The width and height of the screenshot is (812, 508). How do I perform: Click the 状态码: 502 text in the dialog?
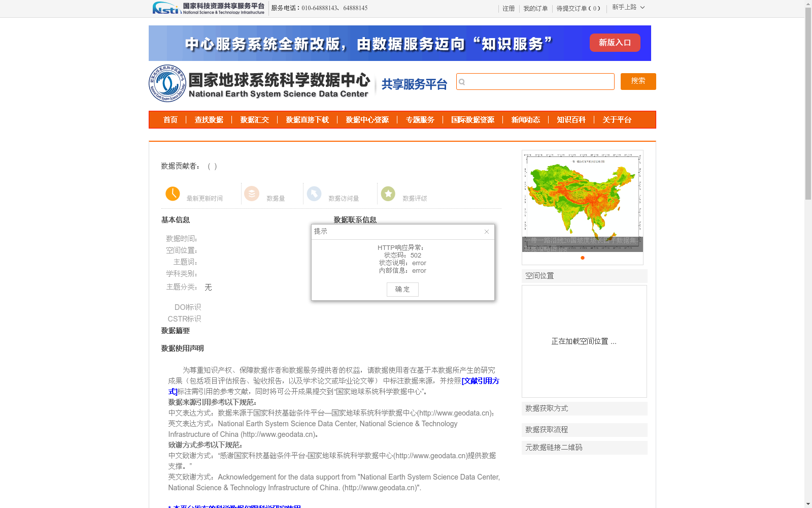tap(403, 256)
